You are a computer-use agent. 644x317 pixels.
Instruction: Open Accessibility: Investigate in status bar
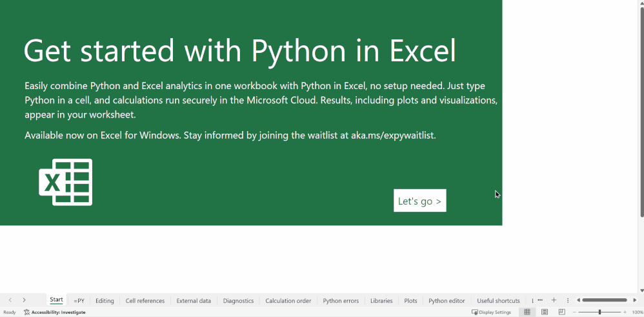tap(55, 312)
